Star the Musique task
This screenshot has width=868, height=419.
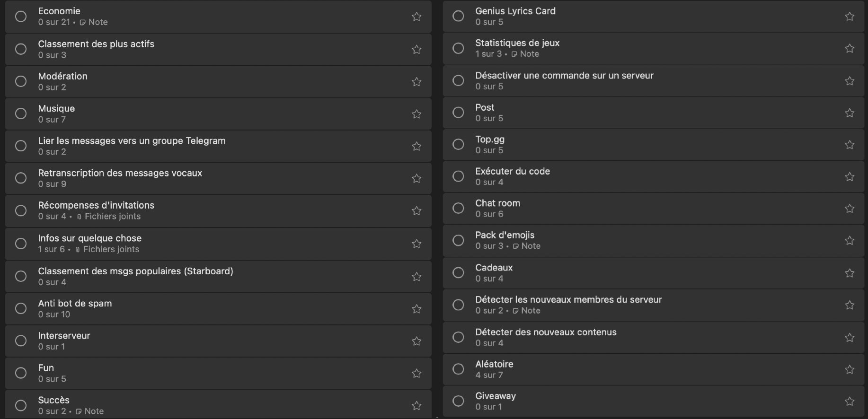[416, 114]
